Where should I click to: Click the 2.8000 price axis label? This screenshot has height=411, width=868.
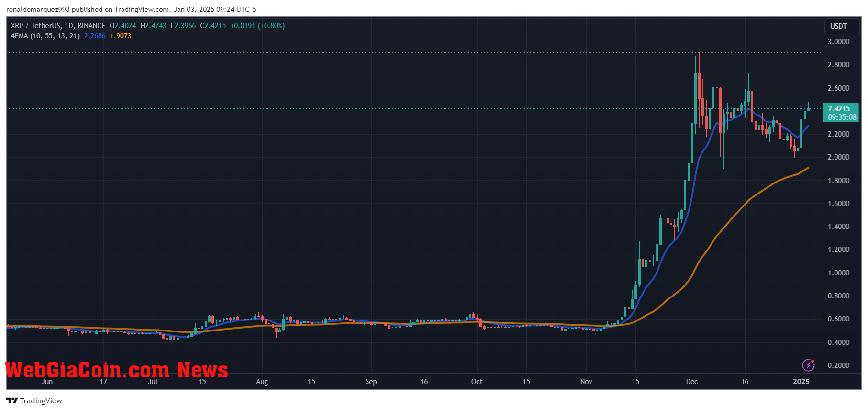click(x=838, y=65)
